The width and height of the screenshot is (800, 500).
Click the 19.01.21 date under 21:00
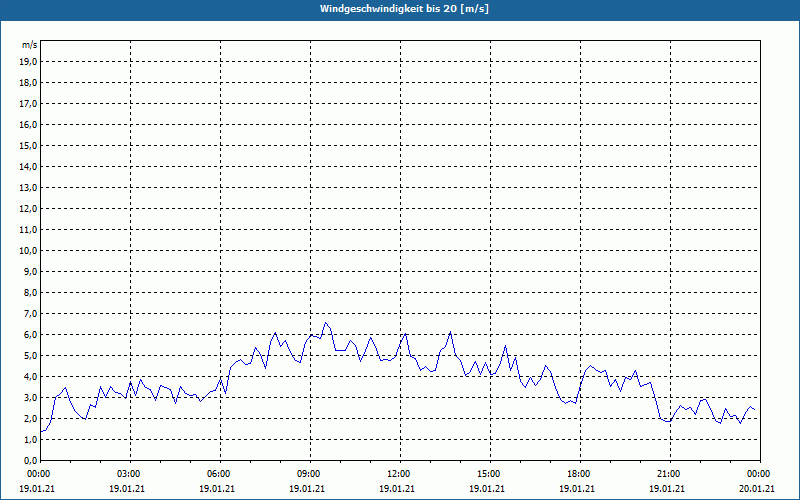[x=667, y=488]
